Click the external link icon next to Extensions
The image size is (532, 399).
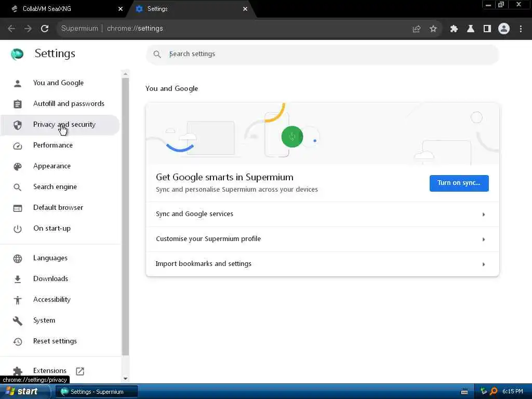pos(80,371)
